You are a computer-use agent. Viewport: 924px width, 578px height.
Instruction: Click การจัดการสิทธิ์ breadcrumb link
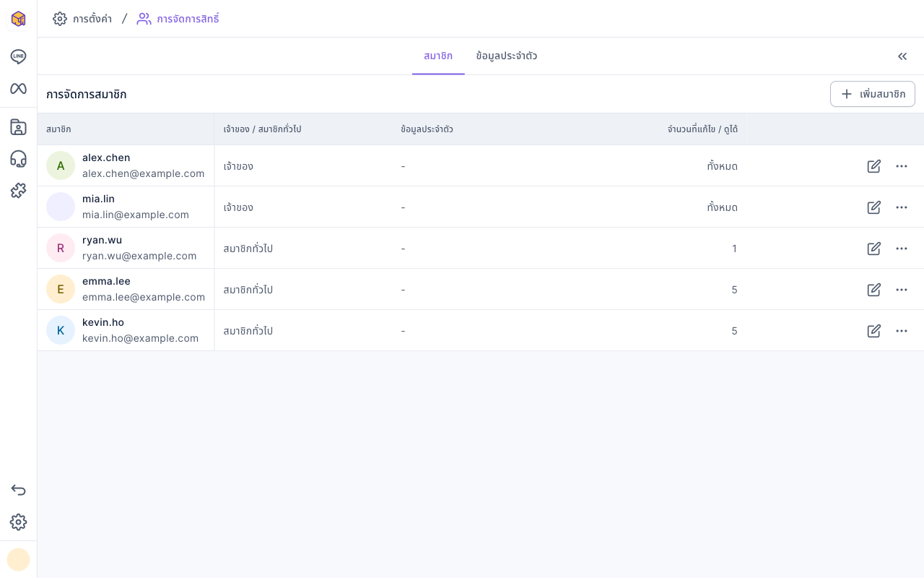click(x=178, y=19)
